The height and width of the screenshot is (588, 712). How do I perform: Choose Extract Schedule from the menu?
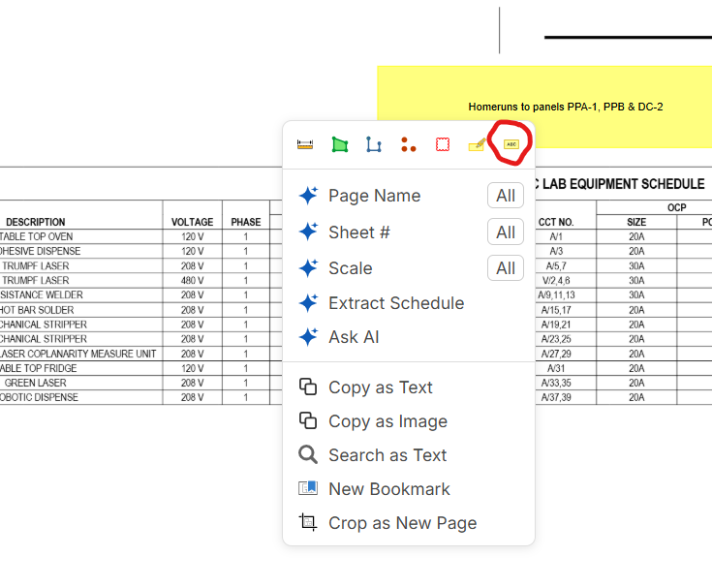pyautogui.click(x=395, y=303)
